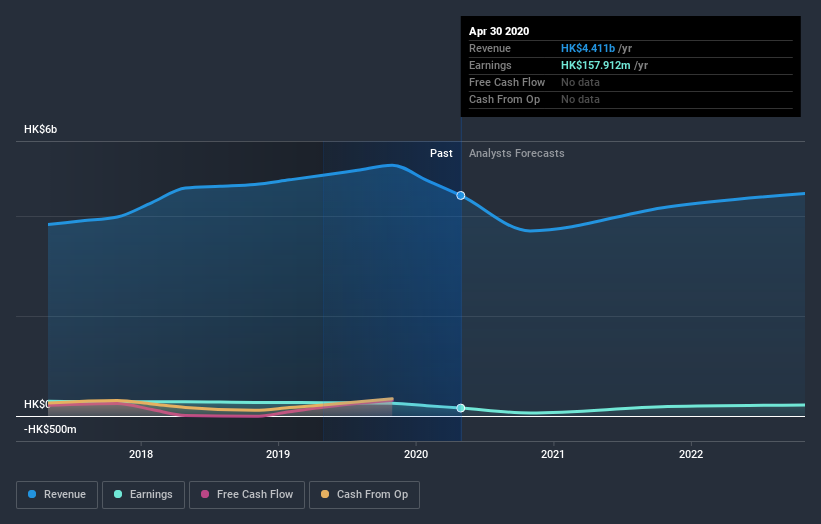Viewport: 821px width, 524px height.
Task: Click the blue Revenue legend dot
Action: 32,494
